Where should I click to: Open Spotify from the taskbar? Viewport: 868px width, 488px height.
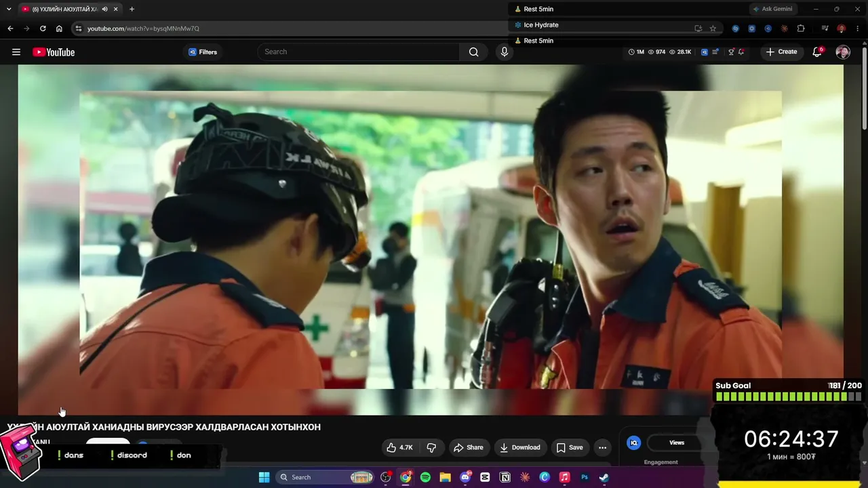click(425, 477)
